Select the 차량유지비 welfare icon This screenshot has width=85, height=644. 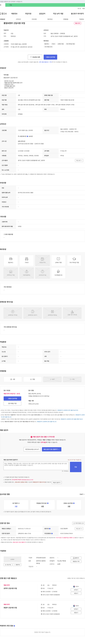tap(42, 259)
